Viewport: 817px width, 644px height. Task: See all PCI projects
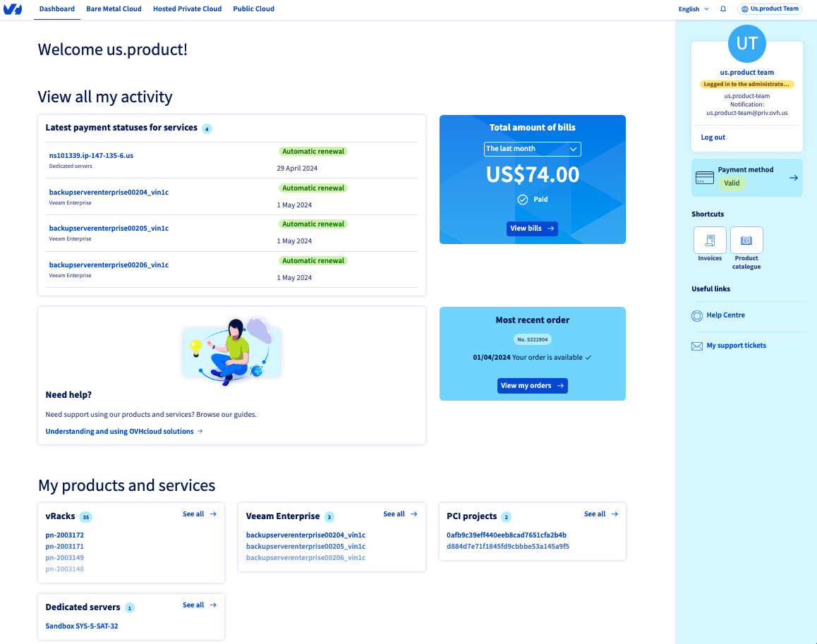[595, 514]
